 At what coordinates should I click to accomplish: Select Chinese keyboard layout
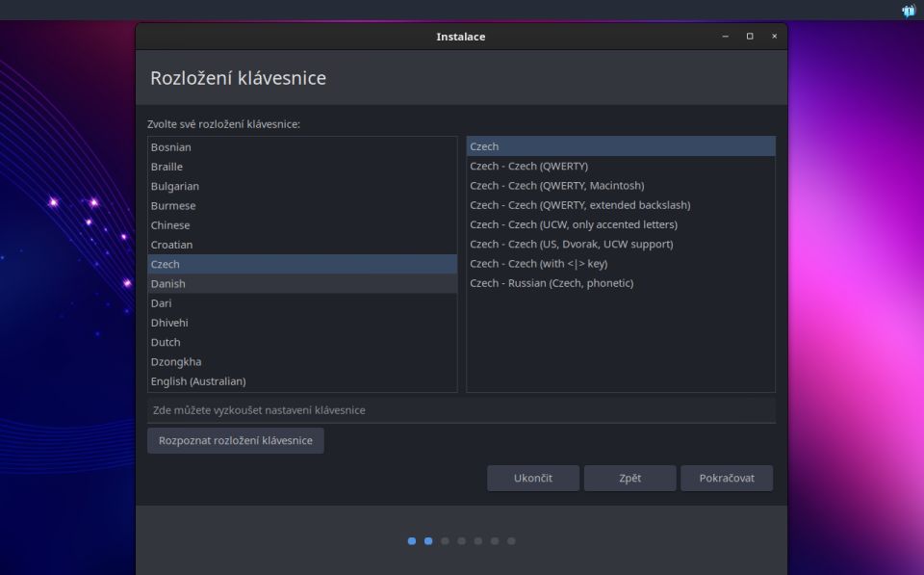pyautogui.click(x=302, y=225)
